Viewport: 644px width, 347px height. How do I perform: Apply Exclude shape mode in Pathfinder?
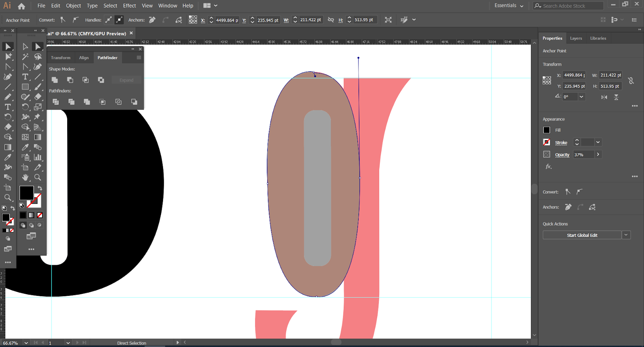coord(101,80)
